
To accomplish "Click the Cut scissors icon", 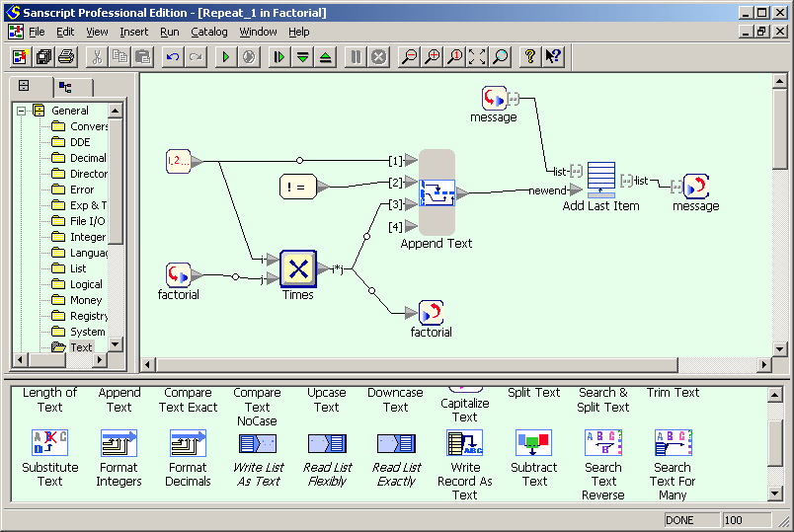I will point(97,56).
